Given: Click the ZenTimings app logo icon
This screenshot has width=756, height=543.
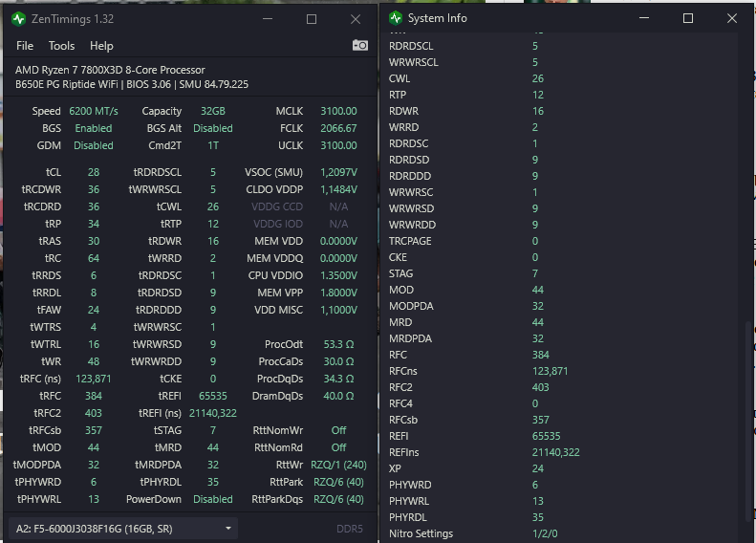Looking at the screenshot, I should click(19, 19).
